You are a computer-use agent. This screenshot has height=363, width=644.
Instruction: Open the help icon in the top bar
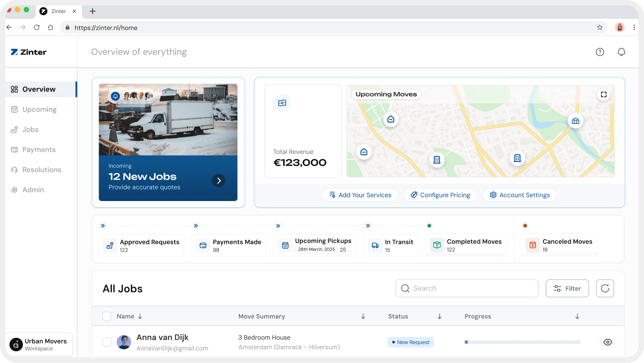pyautogui.click(x=600, y=52)
